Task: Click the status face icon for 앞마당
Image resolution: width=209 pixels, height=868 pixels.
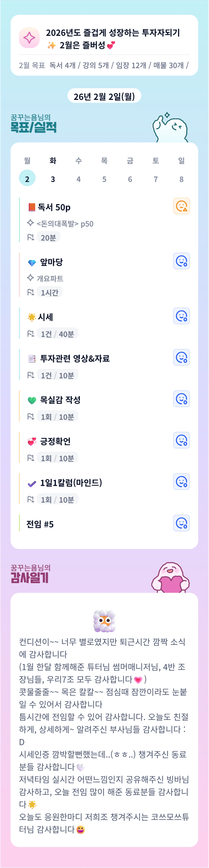Action: 181,261
